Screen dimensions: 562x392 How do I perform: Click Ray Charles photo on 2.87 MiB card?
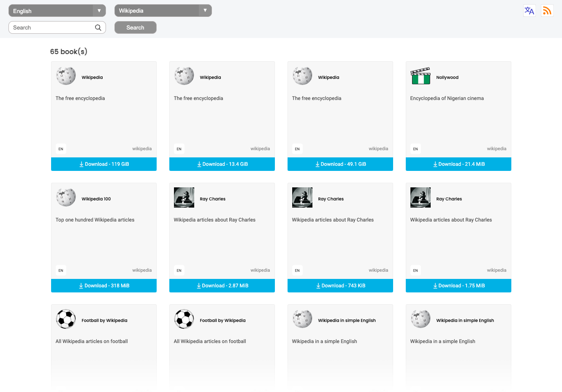coord(184,197)
